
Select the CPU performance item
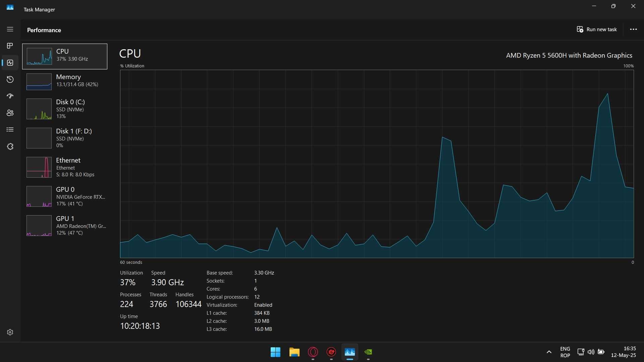pyautogui.click(x=65, y=56)
